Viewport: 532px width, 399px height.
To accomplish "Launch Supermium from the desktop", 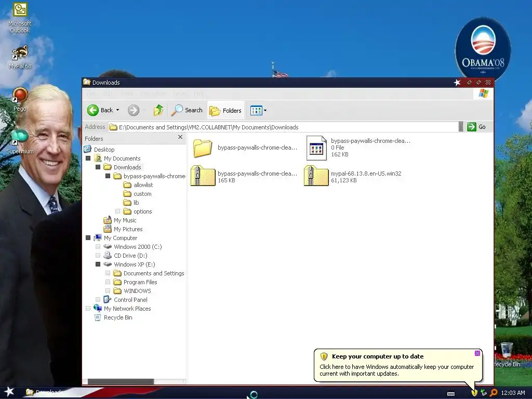I will coord(20,142).
